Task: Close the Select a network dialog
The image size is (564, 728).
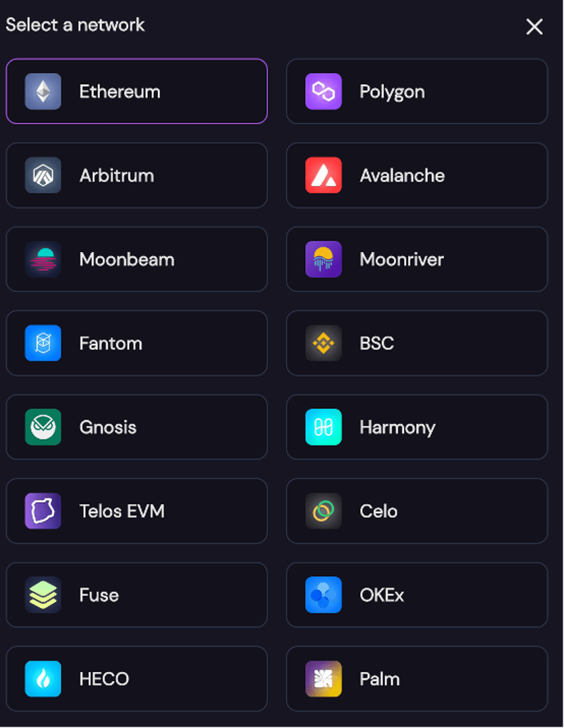Action: [x=534, y=27]
